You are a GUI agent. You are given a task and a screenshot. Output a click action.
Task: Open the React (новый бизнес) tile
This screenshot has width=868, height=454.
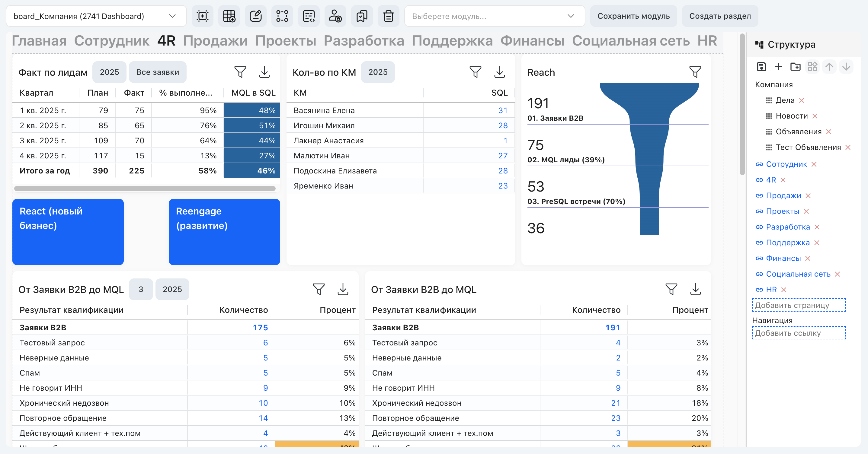pyautogui.click(x=68, y=232)
